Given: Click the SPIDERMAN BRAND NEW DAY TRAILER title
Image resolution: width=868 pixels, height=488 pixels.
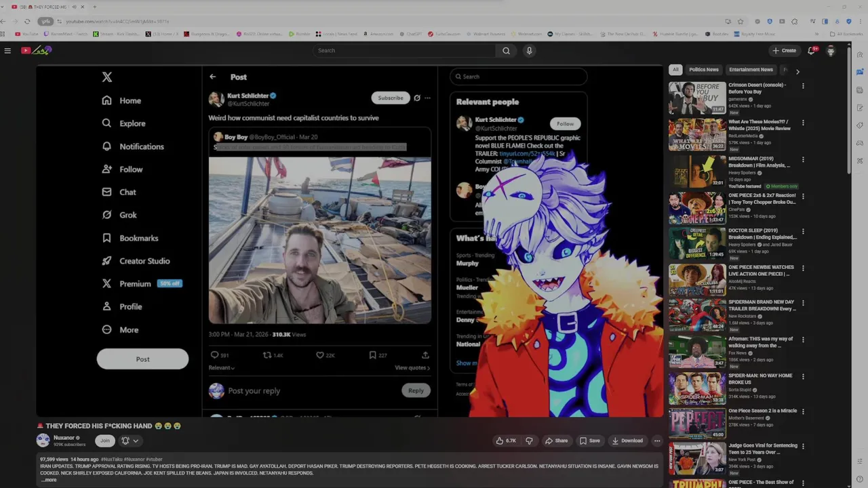Looking at the screenshot, I should (762, 305).
